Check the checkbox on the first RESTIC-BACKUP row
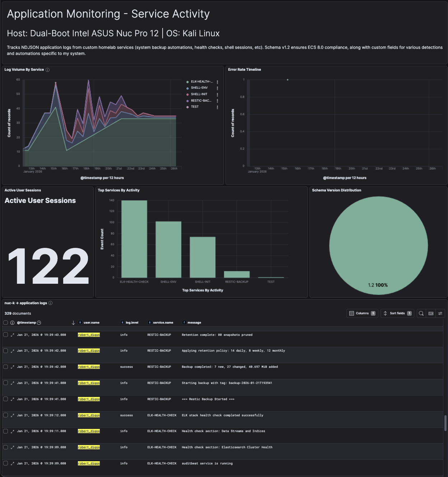This screenshot has height=477, width=448. (x=5, y=334)
